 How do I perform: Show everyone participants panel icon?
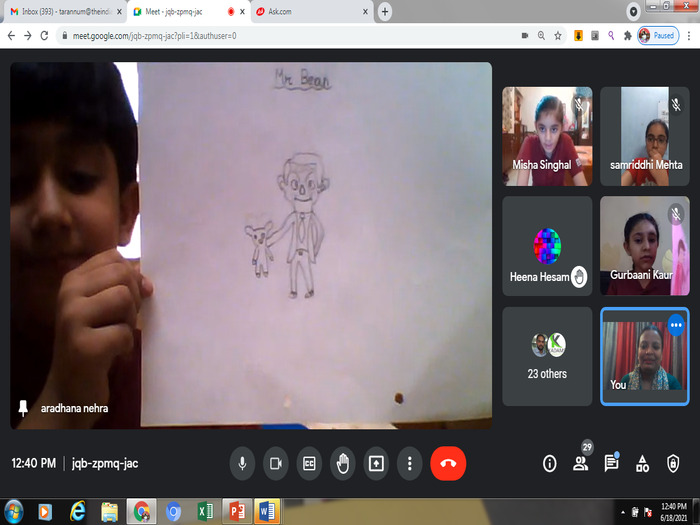click(580, 464)
